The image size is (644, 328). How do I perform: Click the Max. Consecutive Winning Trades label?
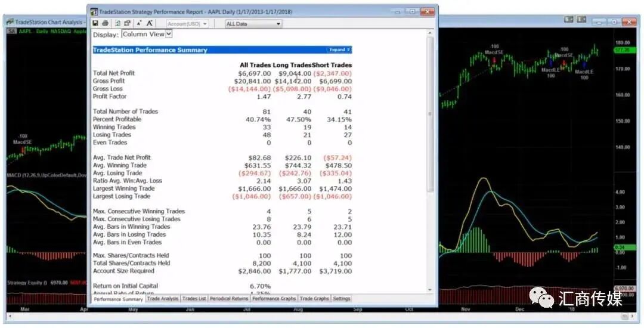coord(139,211)
